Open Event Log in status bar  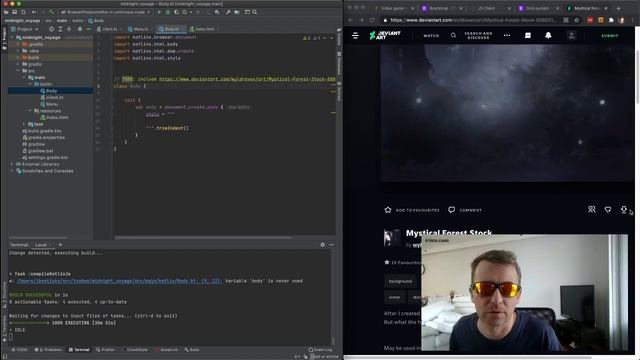tap(320, 350)
